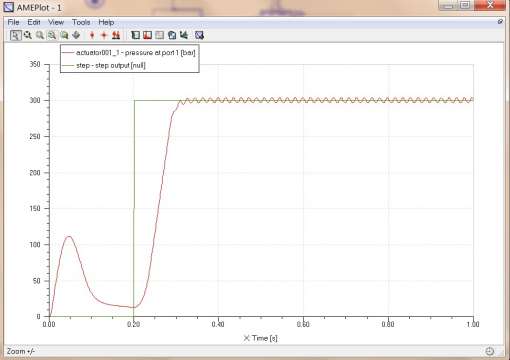Click the X Time [s] axis label
510x360 pixels.
click(260, 338)
